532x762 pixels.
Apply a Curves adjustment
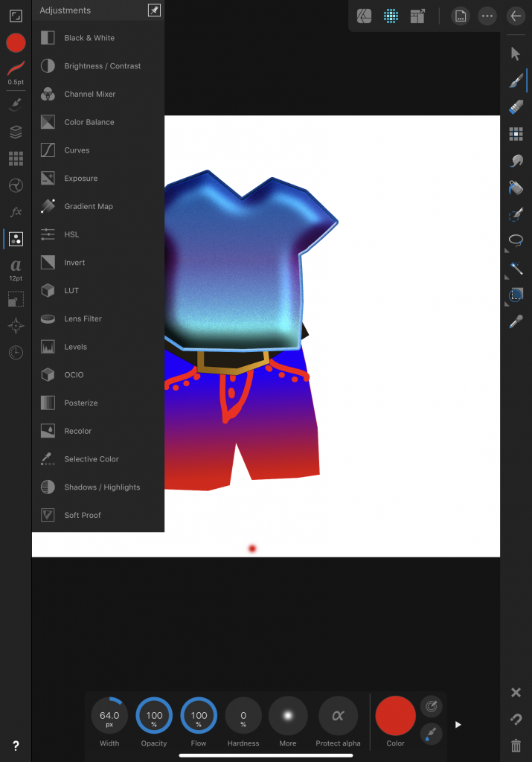(x=98, y=150)
